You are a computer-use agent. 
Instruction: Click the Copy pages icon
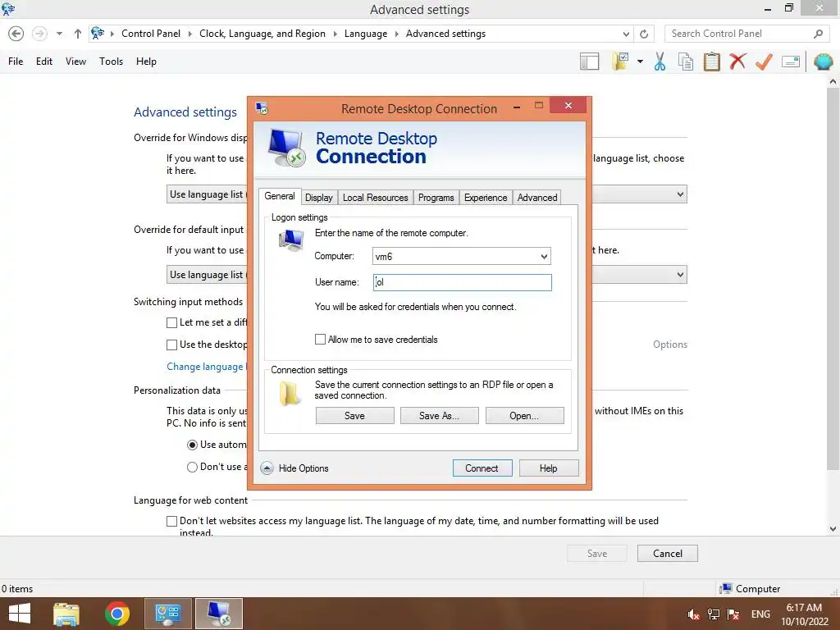pos(686,62)
